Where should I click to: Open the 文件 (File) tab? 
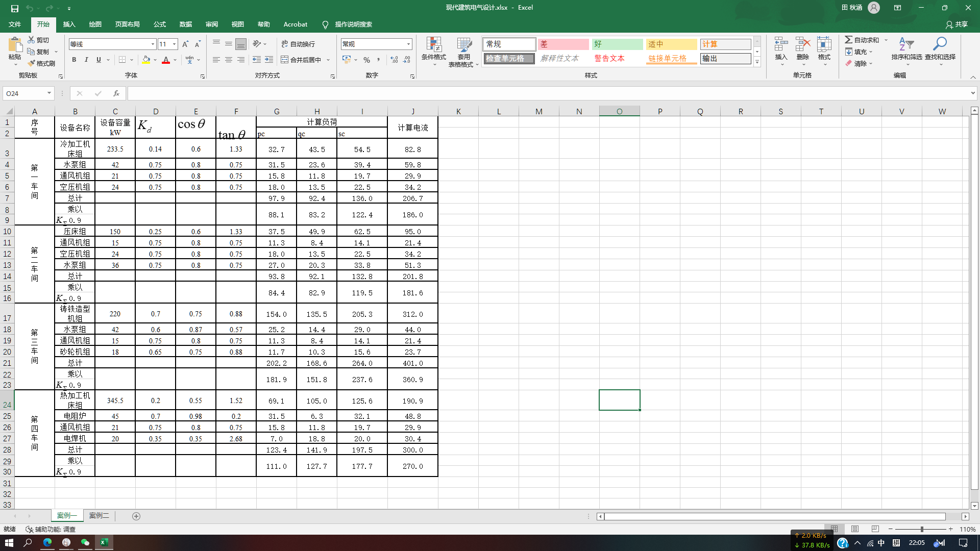[x=15, y=24]
